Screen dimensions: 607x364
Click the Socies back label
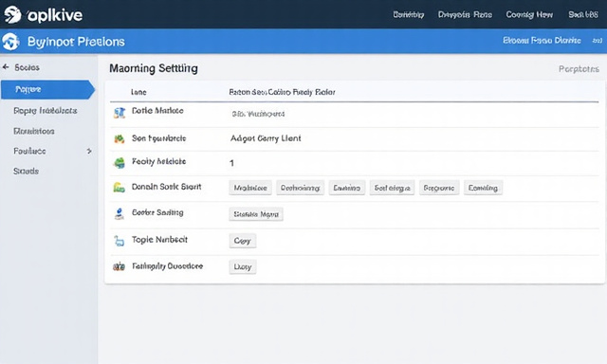(x=27, y=67)
